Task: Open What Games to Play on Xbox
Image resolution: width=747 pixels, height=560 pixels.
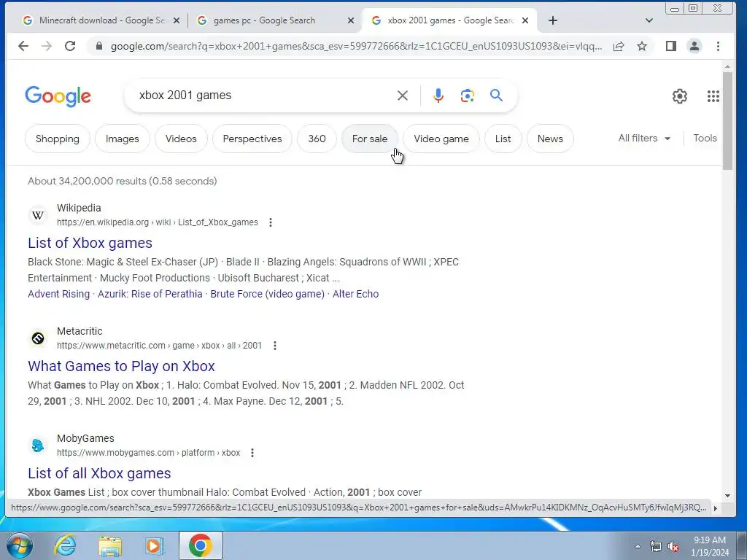Action: [122, 366]
